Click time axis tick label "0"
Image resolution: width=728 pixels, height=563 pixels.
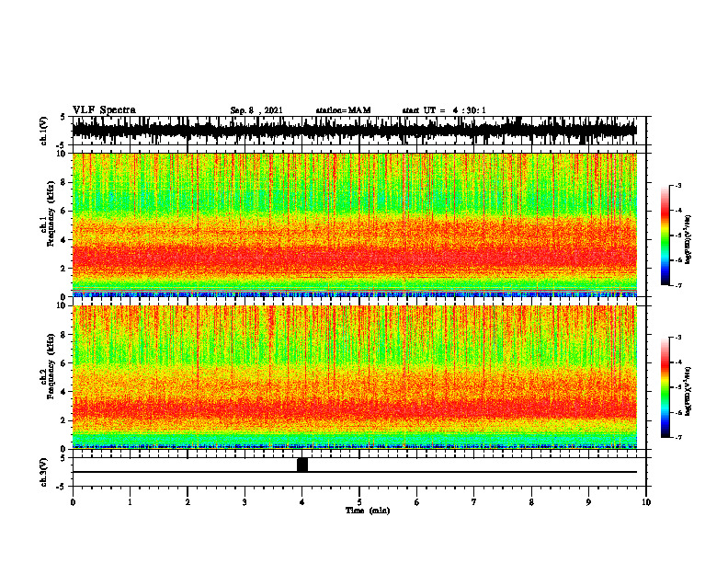coord(73,502)
